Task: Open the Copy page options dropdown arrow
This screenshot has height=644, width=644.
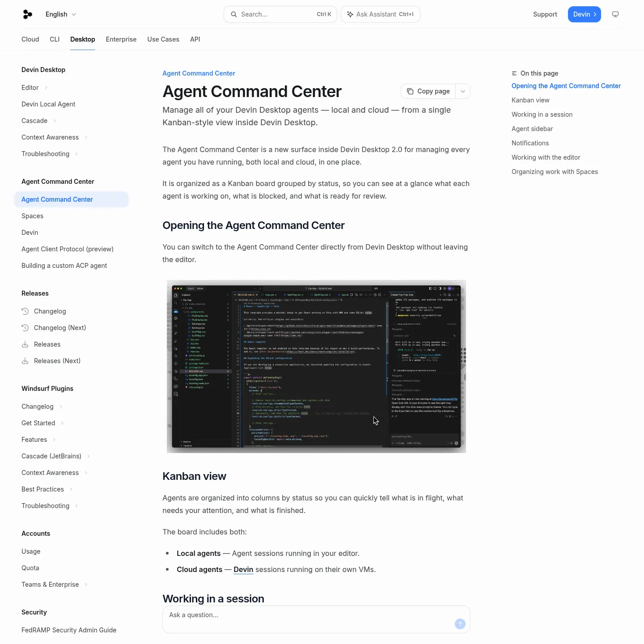Action: 463,91
